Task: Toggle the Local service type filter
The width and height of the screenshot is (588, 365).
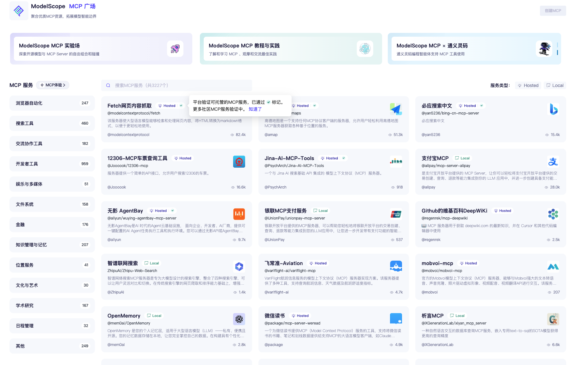Action: [555, 85]
